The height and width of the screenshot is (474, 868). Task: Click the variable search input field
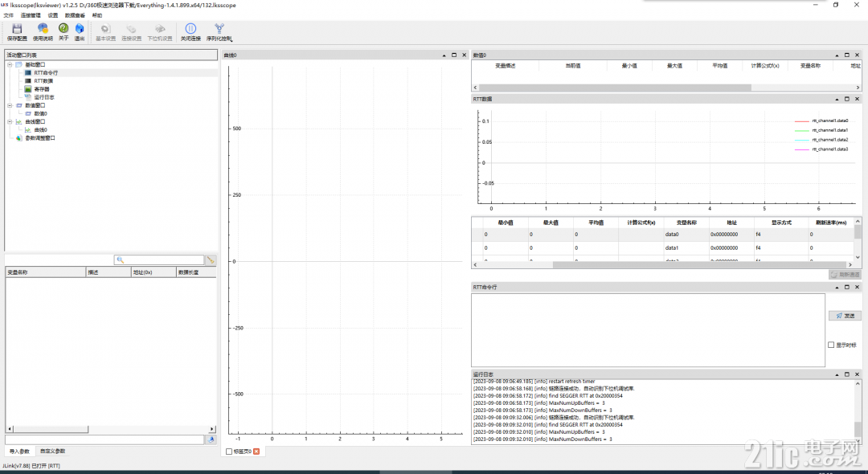coord(159,260)
